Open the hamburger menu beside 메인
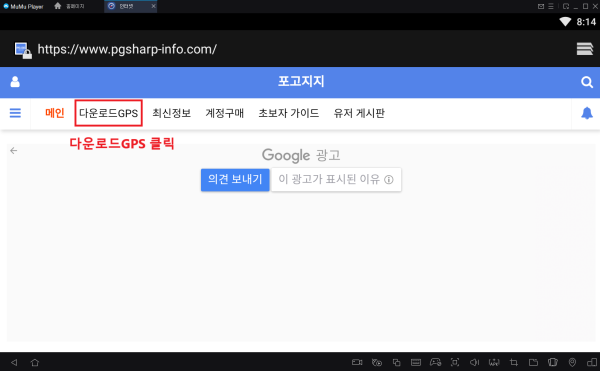This screenshot has height=371, width=600. coord(15,113)
